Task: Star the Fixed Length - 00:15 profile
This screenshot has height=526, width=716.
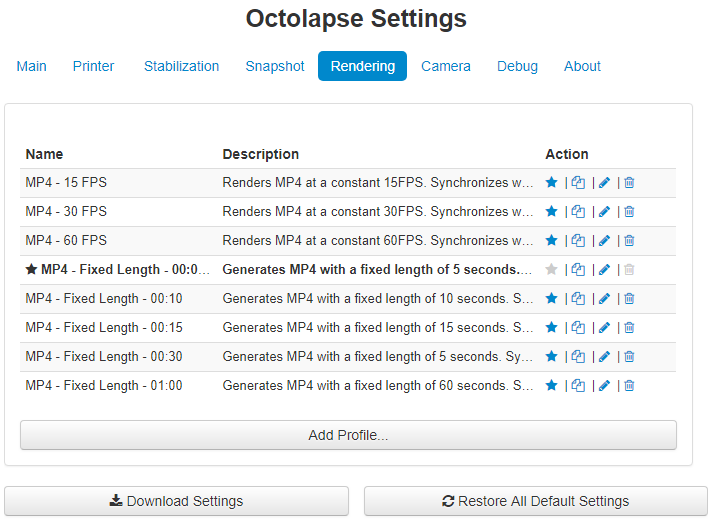Action: point(551,327)
